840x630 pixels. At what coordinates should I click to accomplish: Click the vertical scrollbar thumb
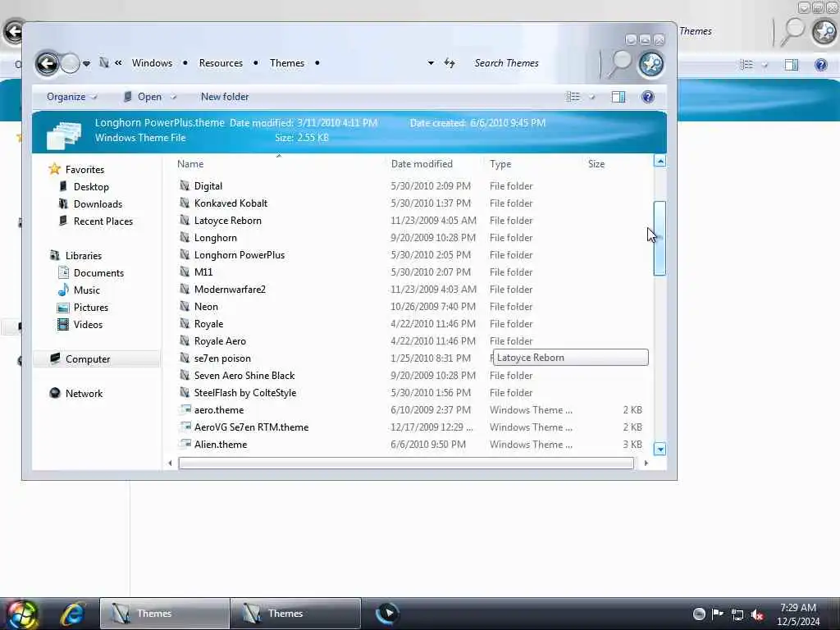pyautogui.click(x=660, y=239)
